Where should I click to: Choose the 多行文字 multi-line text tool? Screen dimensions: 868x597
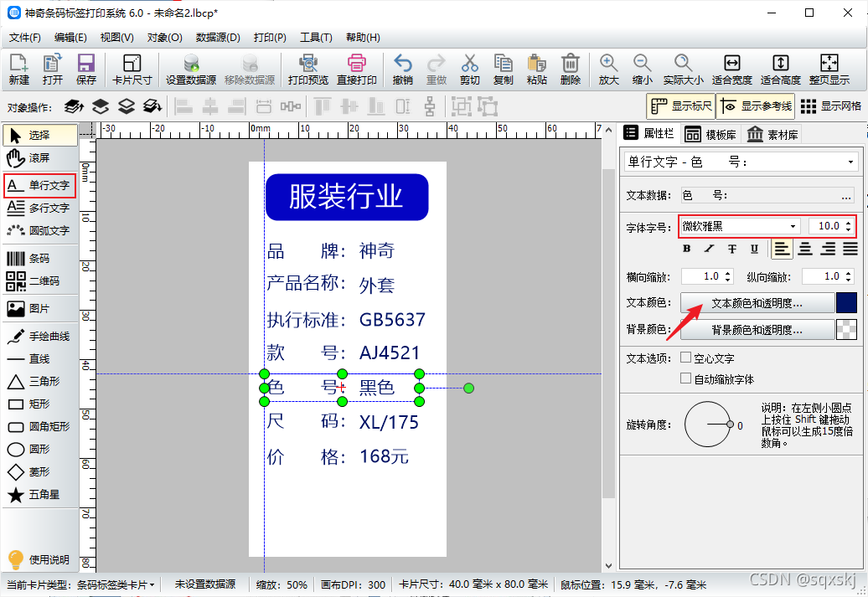coord(39,208)
